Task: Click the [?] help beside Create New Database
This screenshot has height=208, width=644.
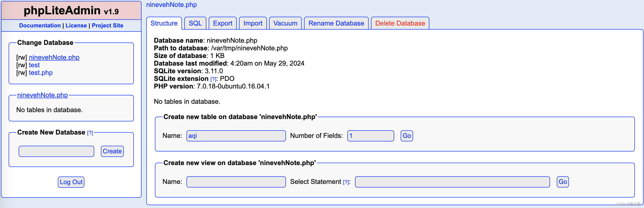Action: (x=90, y=133)
